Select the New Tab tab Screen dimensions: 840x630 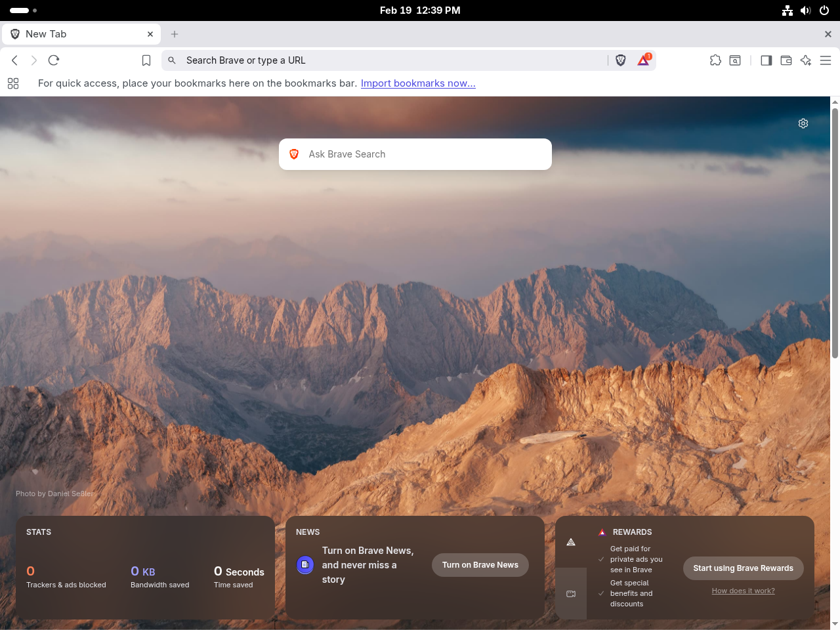[79, 33]
